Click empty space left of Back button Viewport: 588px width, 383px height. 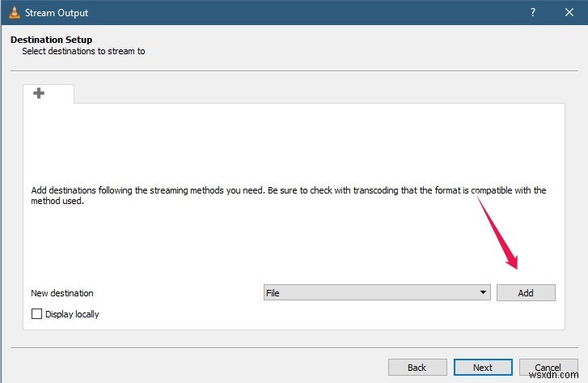202,368
